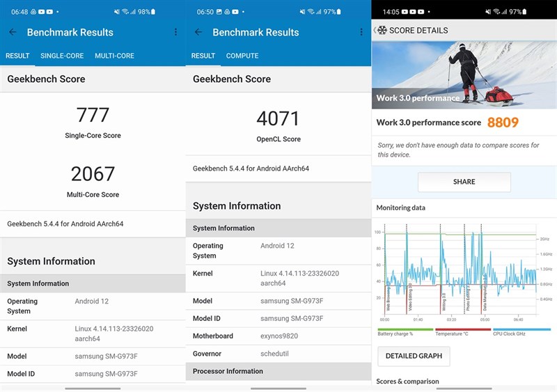
Task: Tap the mute icon in left status bar
Action: click(x=116, y=12)
